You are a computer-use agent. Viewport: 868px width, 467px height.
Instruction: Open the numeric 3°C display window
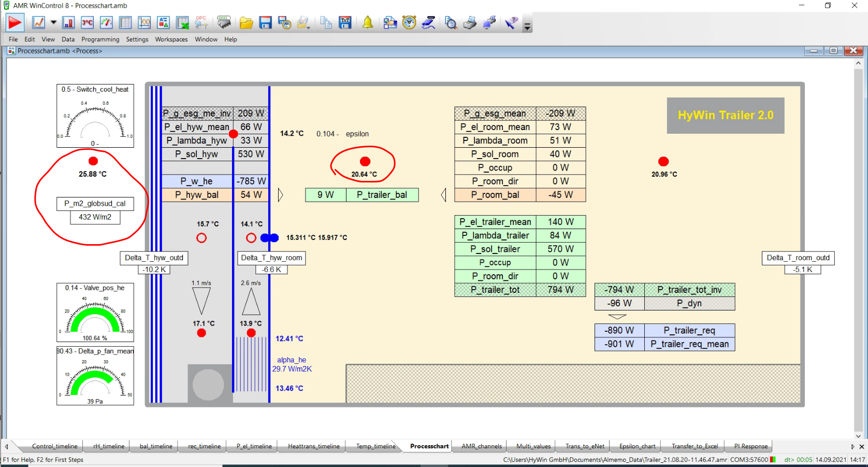[88, 22]
